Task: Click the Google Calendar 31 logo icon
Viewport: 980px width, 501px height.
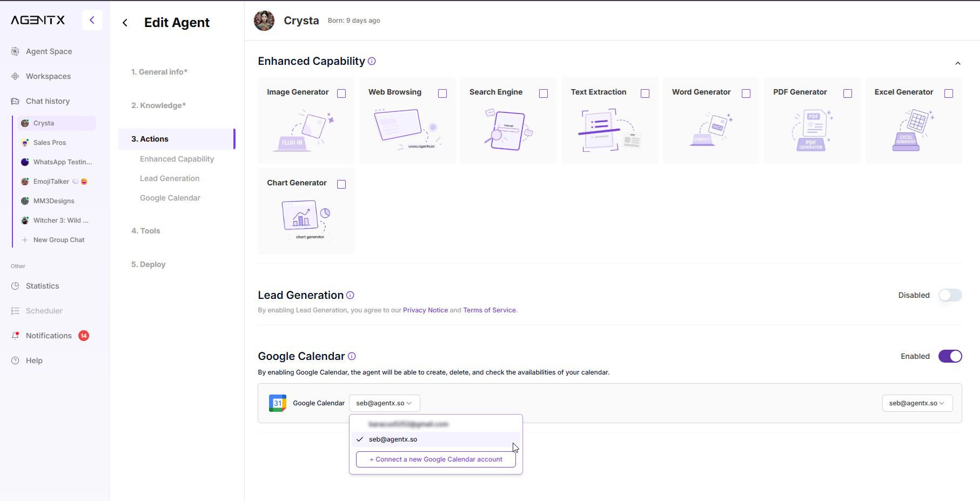Action: [278, 403]
